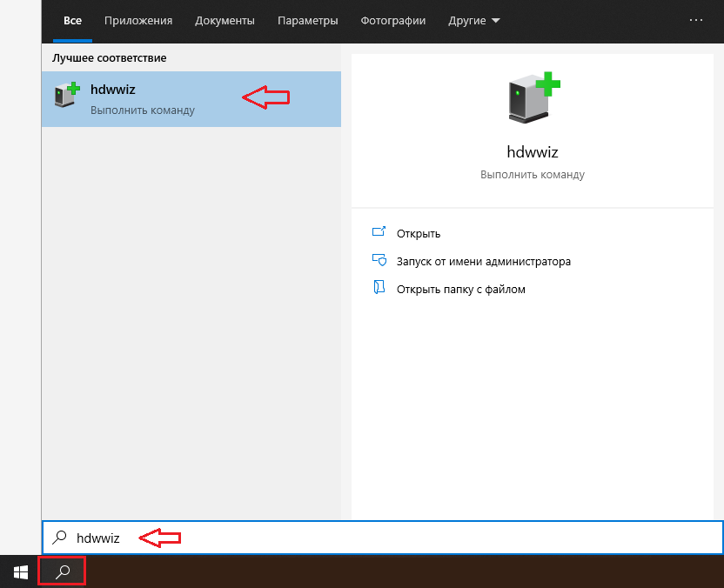Switch to the 'Приложения' tab
The image size is (724, 588).
click(x=137, y=20)
